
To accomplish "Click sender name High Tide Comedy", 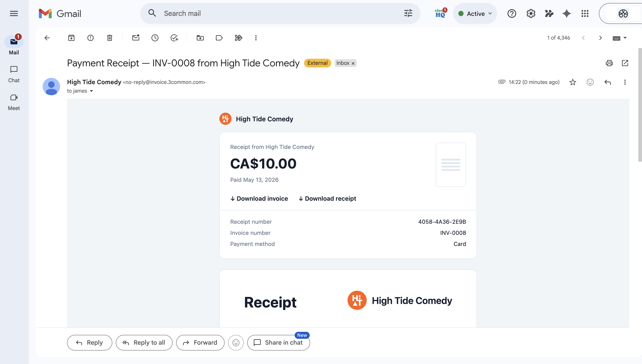I will (x=94, y=82).
